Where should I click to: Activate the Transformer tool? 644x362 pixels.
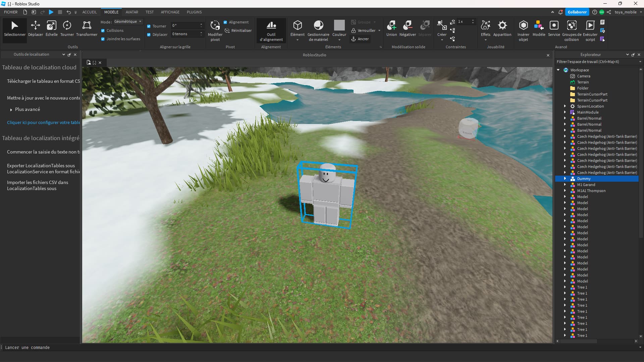87,29
